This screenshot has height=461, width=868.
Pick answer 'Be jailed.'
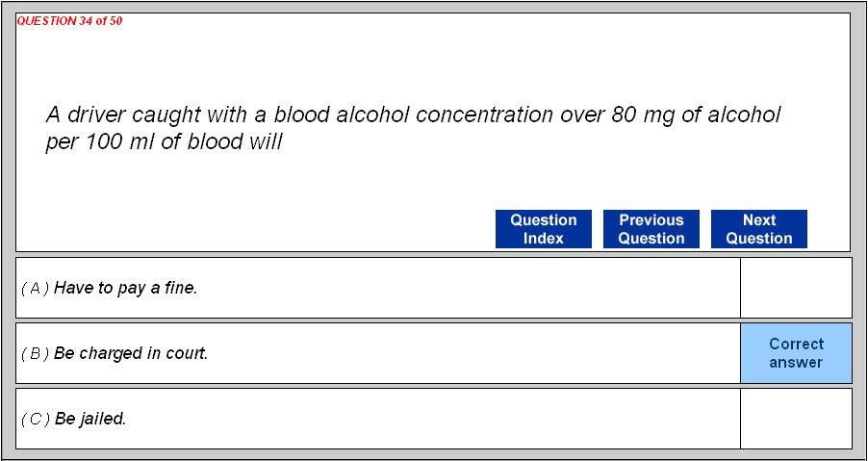pos(90,419)
